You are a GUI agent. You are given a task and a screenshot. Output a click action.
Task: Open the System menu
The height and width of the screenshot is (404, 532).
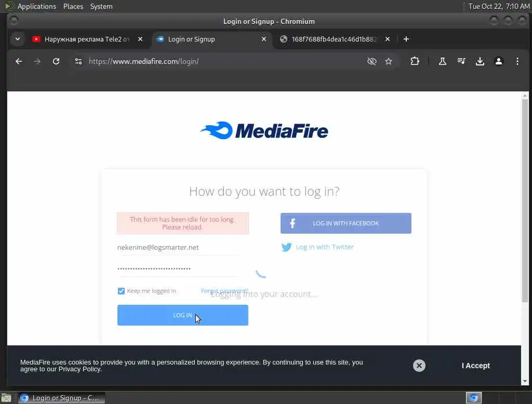click(x=101, y=6)
